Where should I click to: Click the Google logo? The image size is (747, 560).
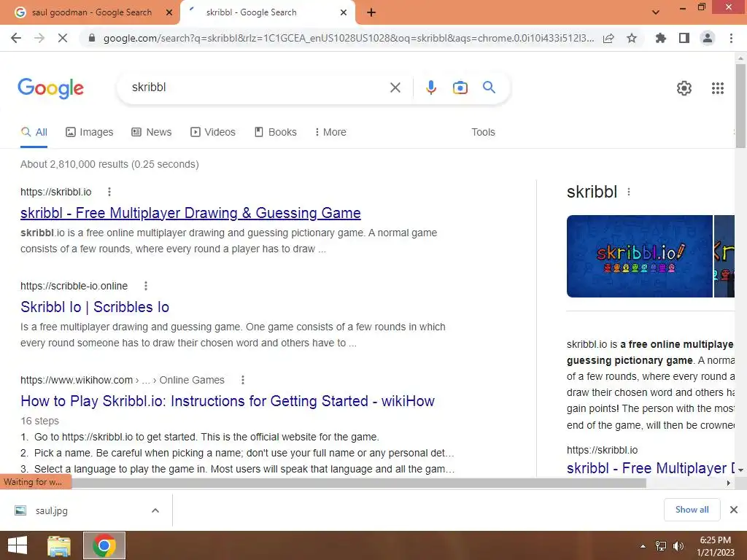[50, 88]
